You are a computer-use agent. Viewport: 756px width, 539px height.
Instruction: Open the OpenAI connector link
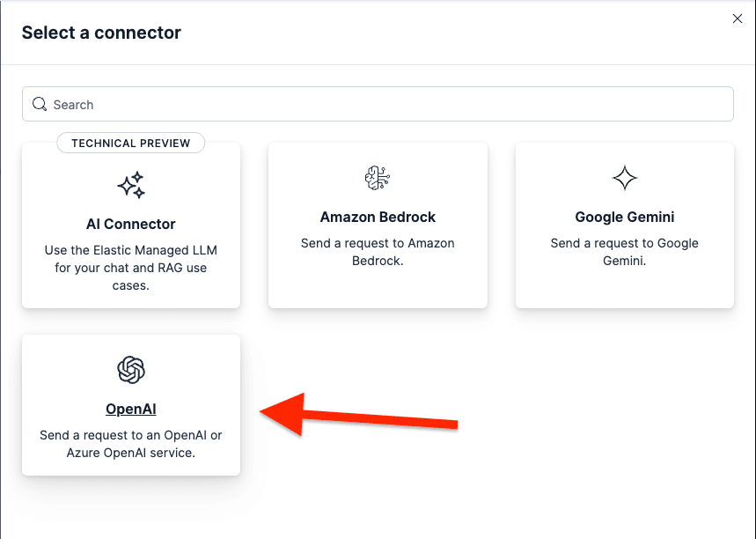click(x=130, y=409)
